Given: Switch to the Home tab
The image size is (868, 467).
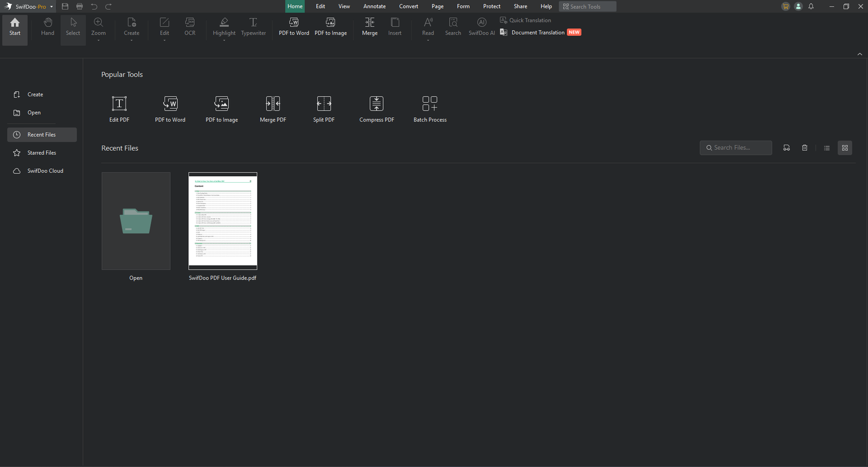Looking at the screenshot, I should [295, 7].
